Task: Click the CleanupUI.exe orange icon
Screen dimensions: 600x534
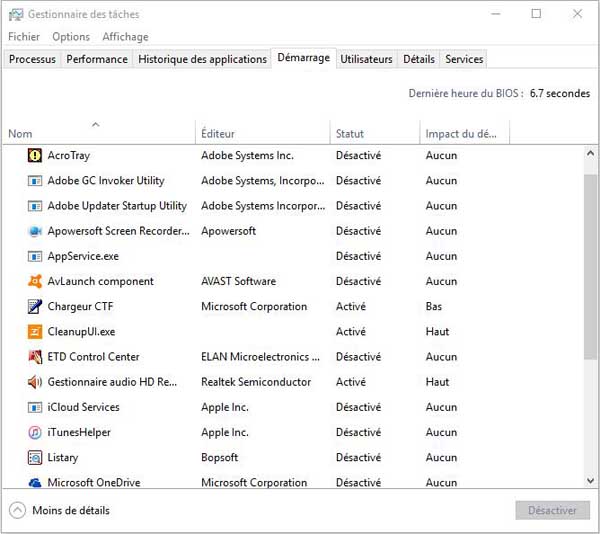Action: coord(35,332)
